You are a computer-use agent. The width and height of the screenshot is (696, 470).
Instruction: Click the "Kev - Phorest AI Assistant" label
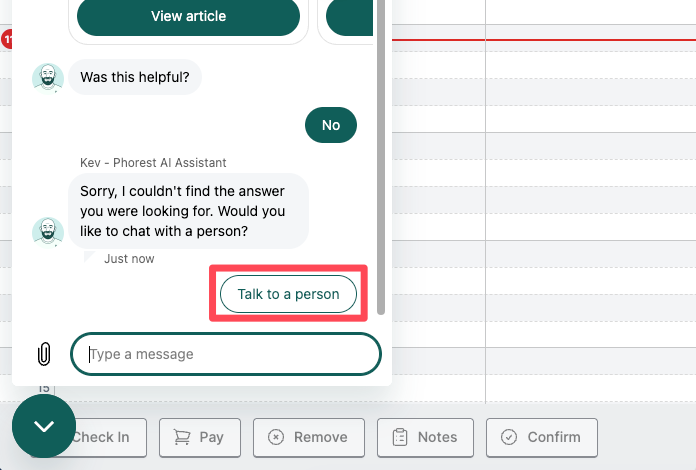click(x=153, y=162)
